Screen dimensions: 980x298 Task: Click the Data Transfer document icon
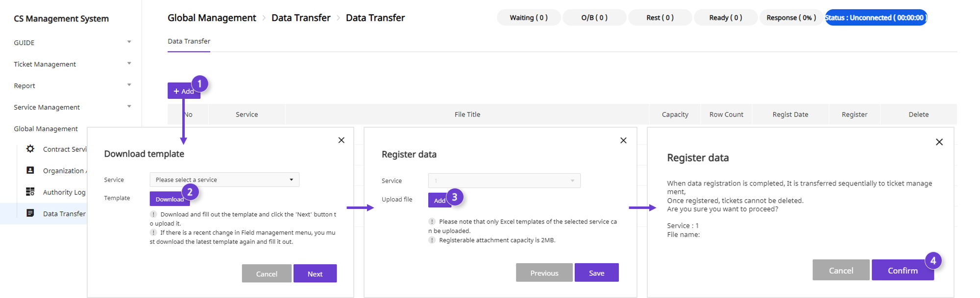click(30, 213)
